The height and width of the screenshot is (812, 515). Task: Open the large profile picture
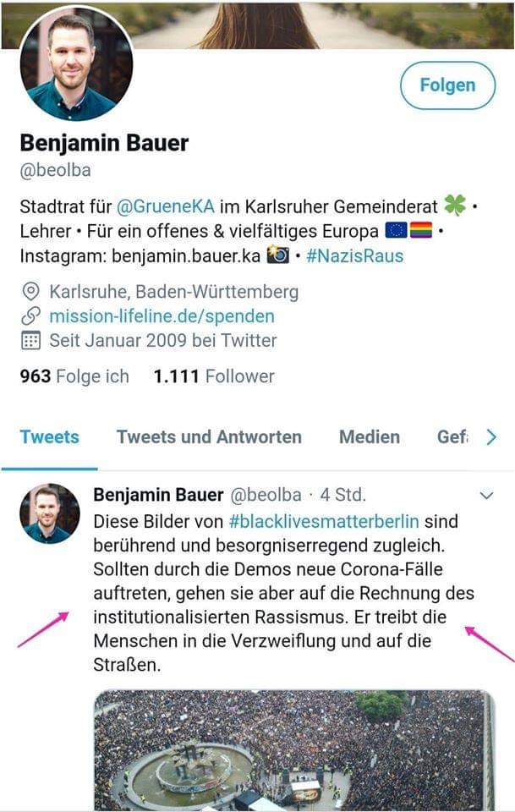[x=76, y=64]
